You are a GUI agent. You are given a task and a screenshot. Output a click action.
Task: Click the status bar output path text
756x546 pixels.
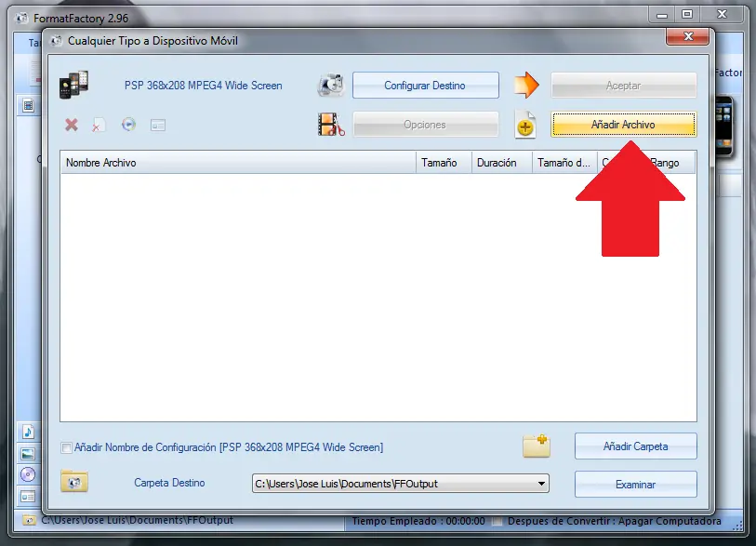coord(137,521)
